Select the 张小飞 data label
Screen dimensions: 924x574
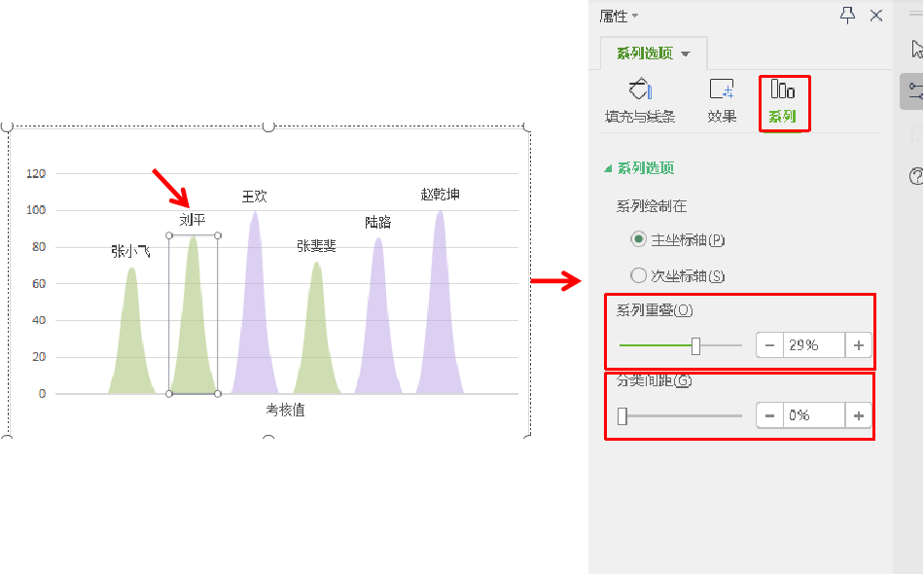point(131,252)
